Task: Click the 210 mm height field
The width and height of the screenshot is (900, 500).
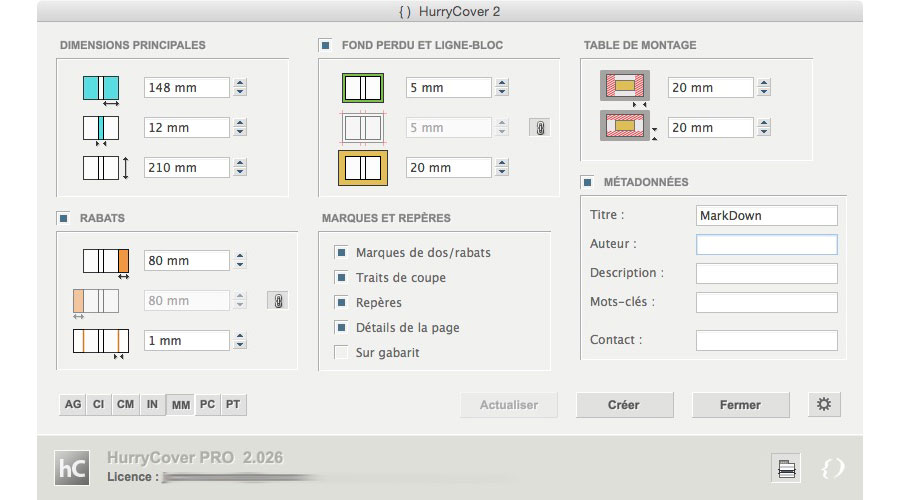Action: 187,168
